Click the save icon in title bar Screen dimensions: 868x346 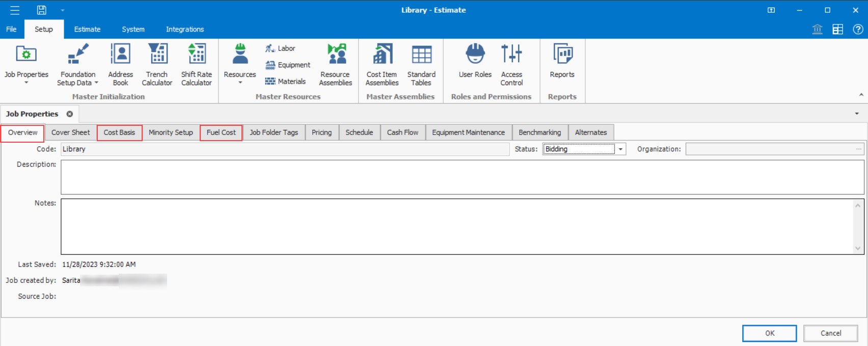[42, 10]
